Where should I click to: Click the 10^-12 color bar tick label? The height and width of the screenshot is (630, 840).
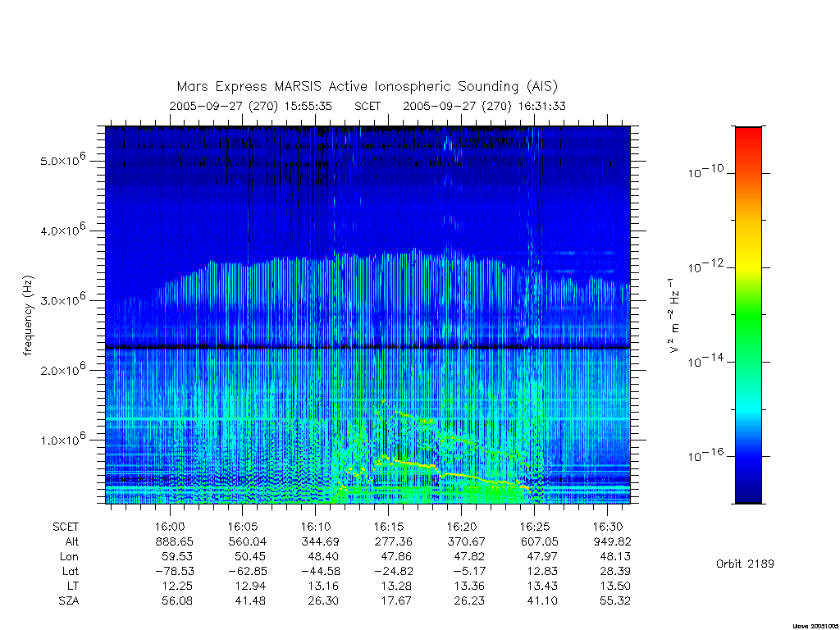705,267
